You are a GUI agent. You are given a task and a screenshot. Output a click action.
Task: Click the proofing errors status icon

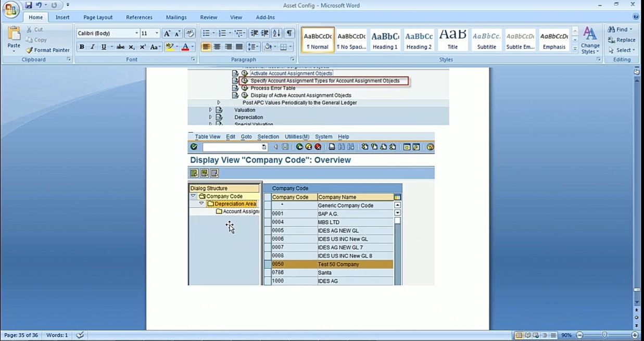click(x=80, y=335)
